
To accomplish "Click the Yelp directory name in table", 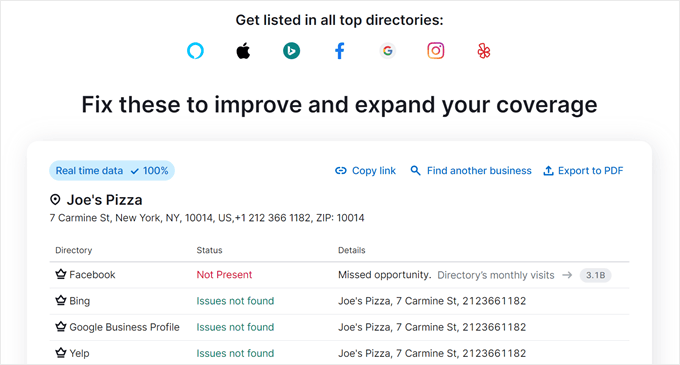I will click(x=79, y=353).
